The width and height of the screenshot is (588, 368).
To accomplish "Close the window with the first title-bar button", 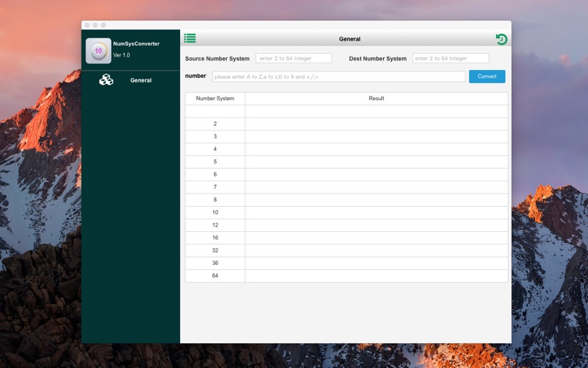I will 87,25.
